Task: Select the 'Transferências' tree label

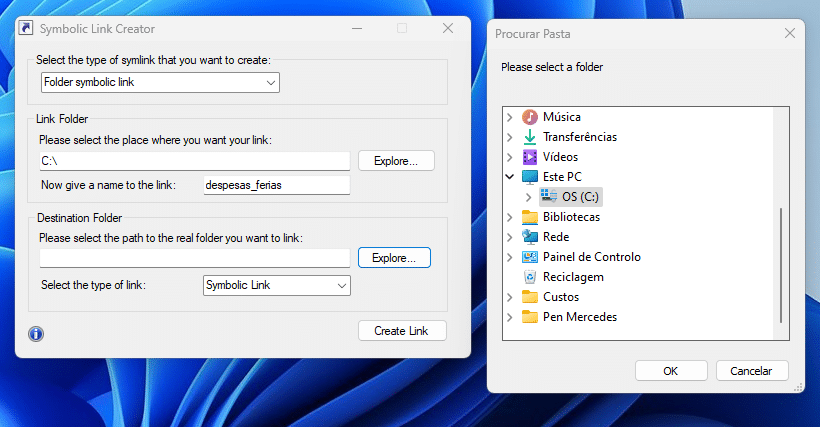Action: tap(580, 137)
